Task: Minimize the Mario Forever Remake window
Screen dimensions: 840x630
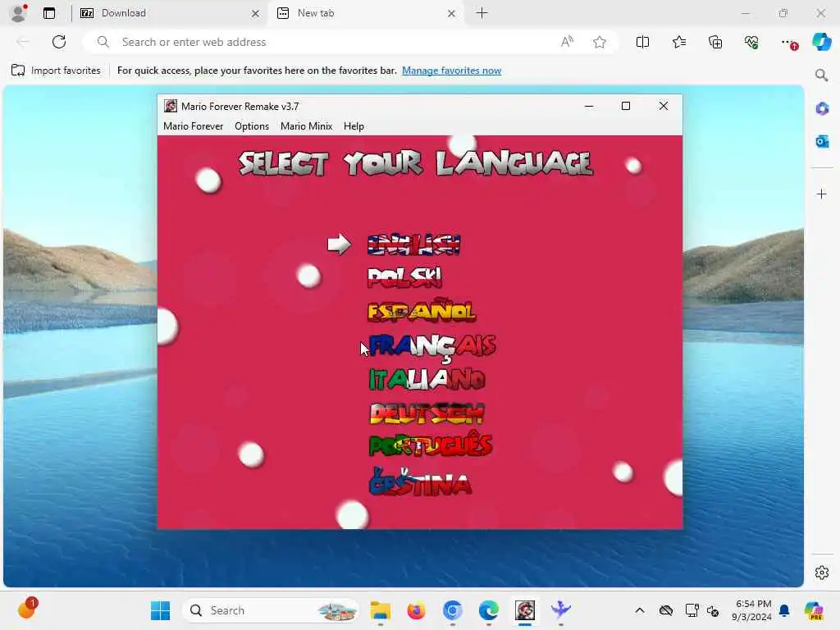Action: (x=589, y=106)
